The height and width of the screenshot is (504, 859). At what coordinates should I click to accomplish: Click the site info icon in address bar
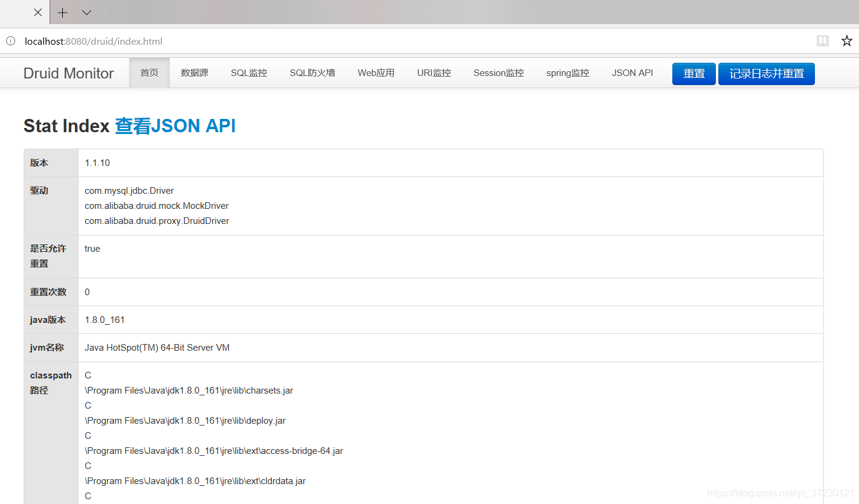point(10,41)
